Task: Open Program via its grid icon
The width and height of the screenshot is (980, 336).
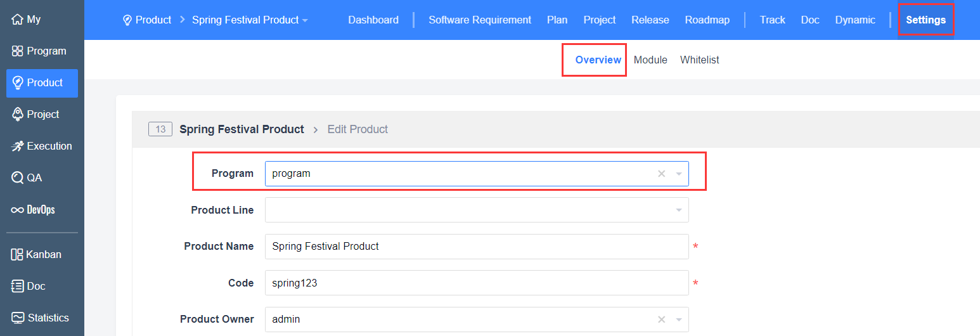Action: click(17, 51)
